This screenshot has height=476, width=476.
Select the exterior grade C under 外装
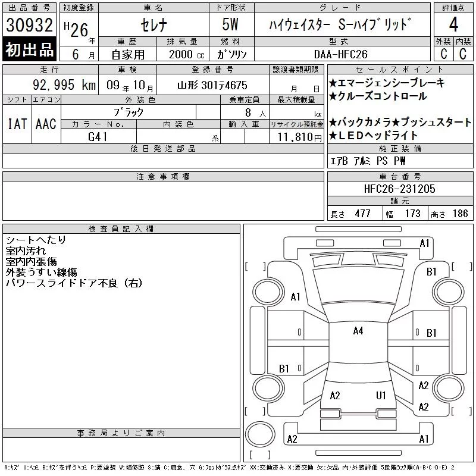coord(443,54)
